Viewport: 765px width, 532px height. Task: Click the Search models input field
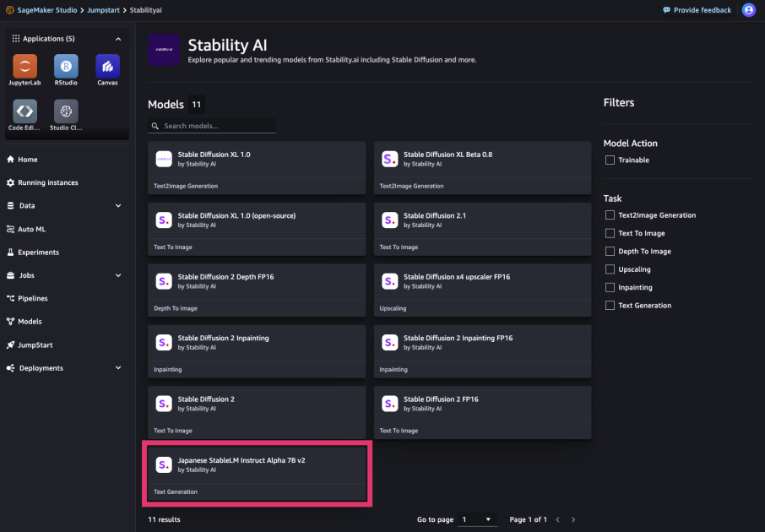211,125
